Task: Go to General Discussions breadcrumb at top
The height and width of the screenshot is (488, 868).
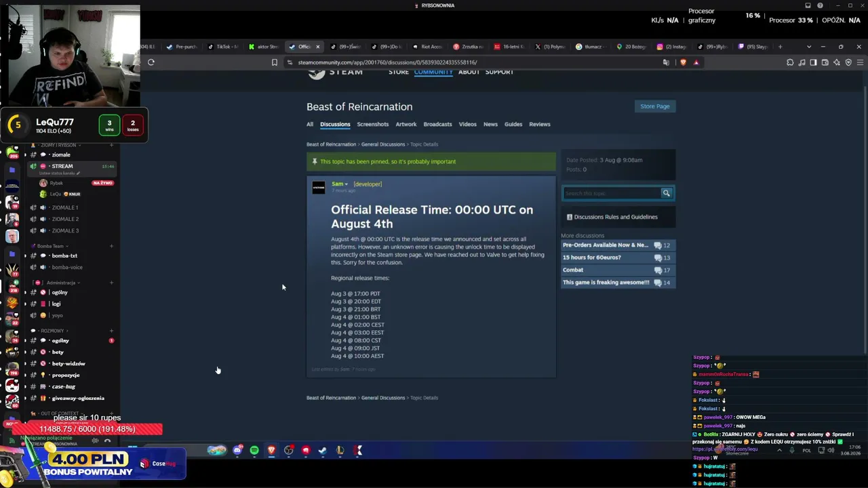Action: 382,144
